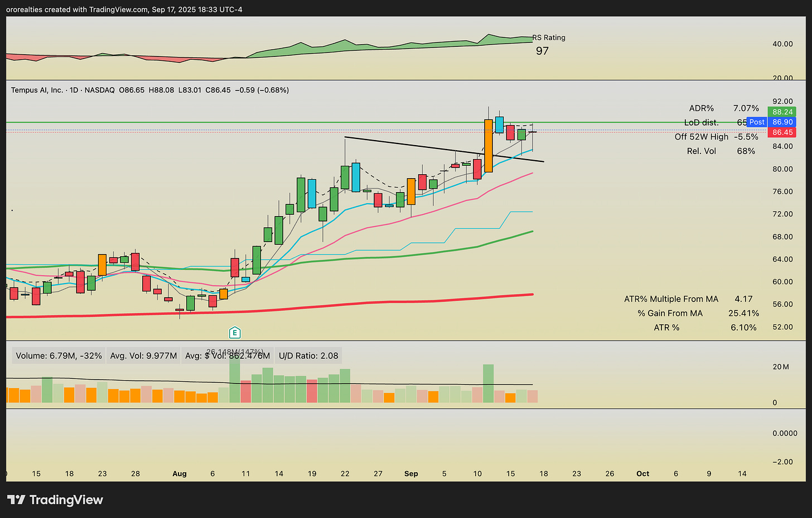Viewport: 812px width, 518px height.
Task: Click the low value 'L83.01'
Action: pos(190,90)
